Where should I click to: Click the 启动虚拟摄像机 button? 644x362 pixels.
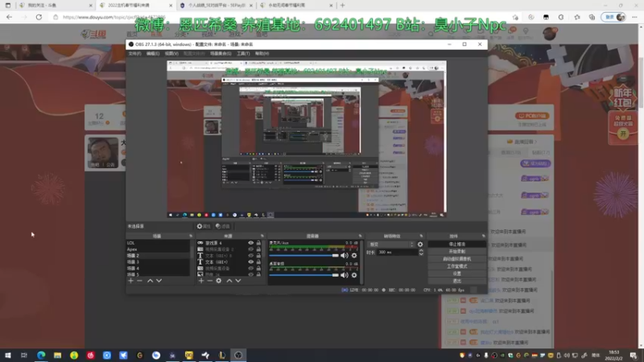point(456,259)
